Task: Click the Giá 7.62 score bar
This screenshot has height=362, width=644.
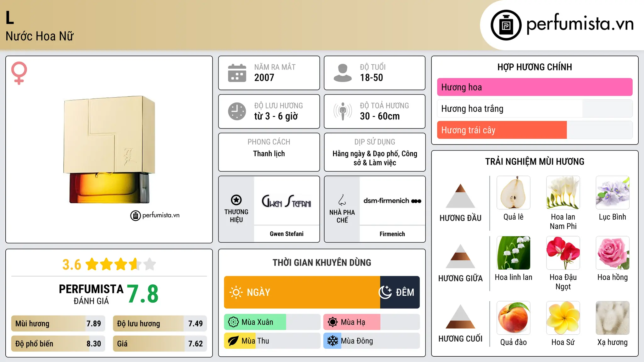Action: pos(160,344)
